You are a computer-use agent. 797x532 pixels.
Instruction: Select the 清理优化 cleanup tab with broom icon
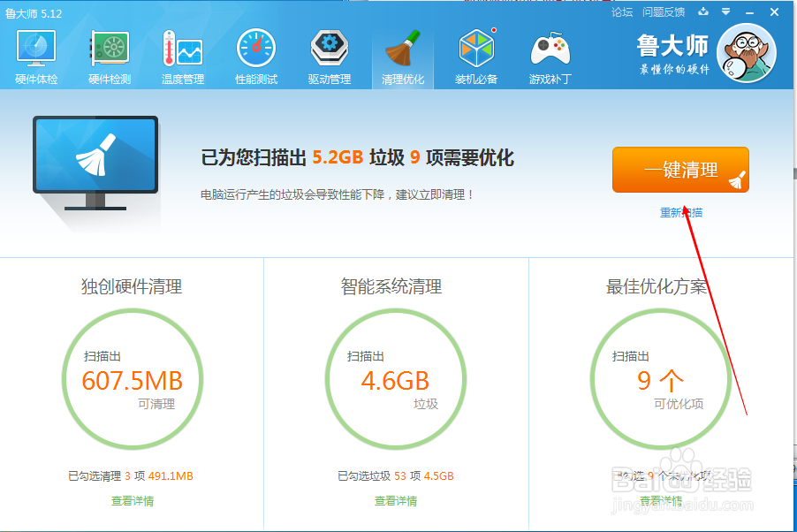pyautogui.click(x=403, y=57)
